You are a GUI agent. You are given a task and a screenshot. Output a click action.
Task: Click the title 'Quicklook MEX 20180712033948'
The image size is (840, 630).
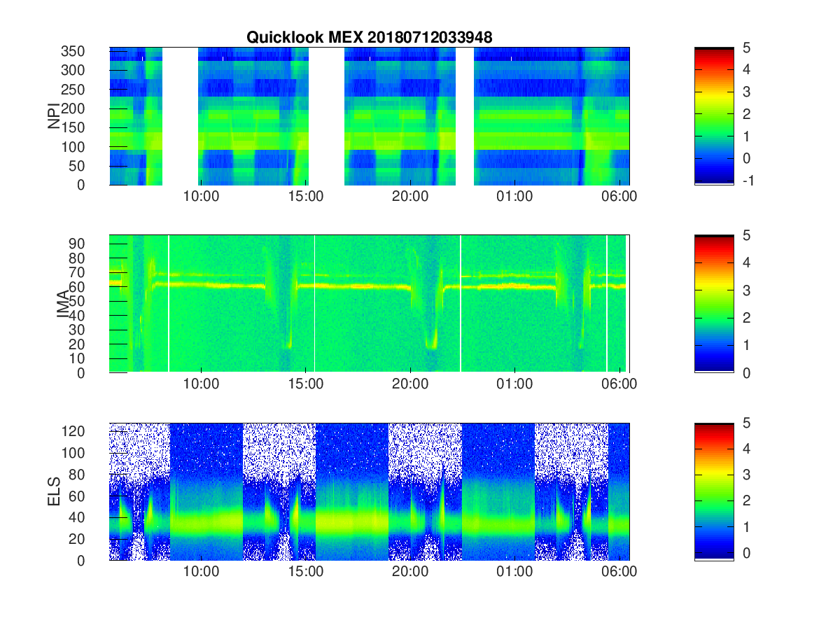click(369, 38)
